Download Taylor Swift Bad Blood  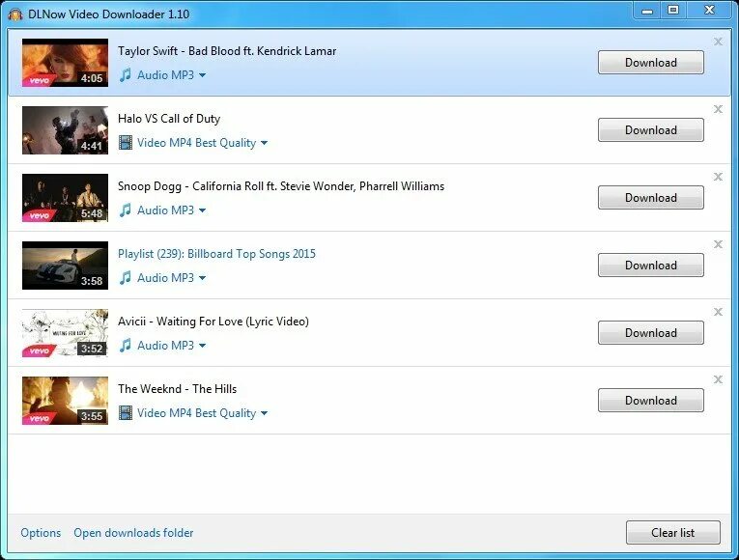point(651,62)
